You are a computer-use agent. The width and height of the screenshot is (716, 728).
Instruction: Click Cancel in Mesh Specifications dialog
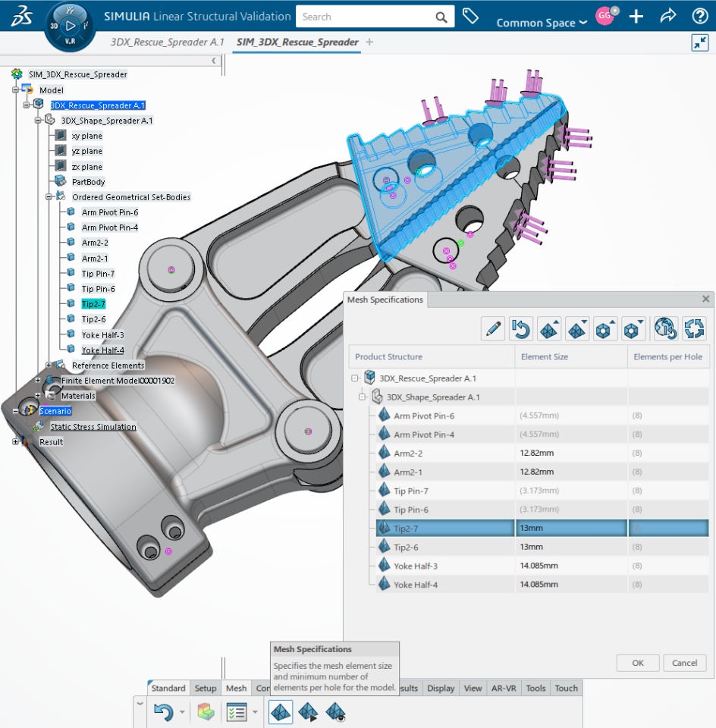coord(684,663)
